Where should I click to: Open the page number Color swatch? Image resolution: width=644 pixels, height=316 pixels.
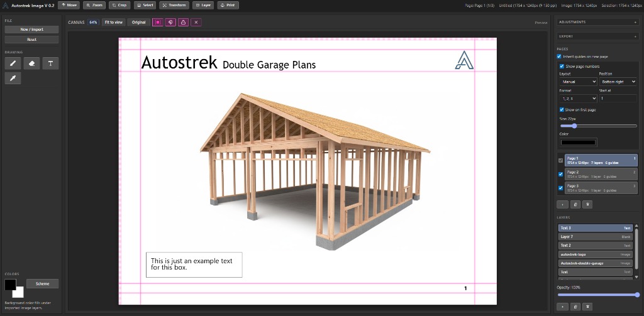coord(579,143)
